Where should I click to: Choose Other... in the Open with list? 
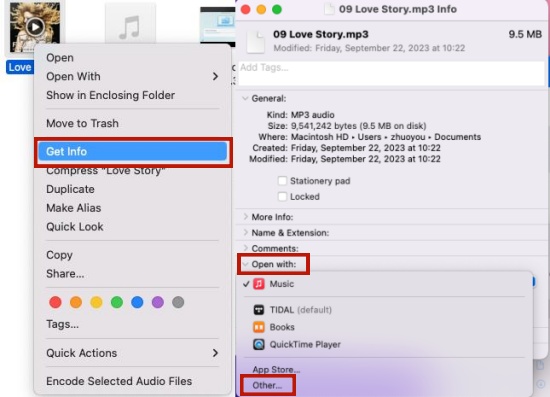tap(267, 385)
